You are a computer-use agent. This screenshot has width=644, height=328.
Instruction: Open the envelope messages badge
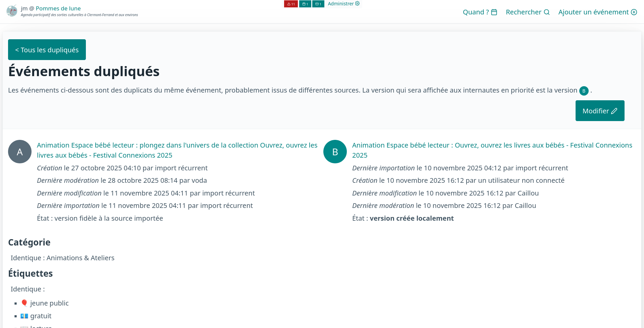pos(318,4)
